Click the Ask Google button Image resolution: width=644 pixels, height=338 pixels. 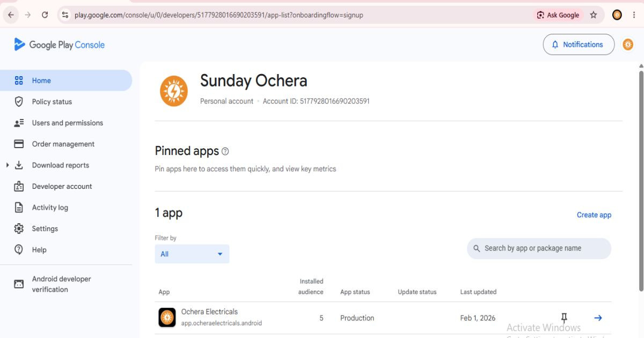(x=558, y=15)
